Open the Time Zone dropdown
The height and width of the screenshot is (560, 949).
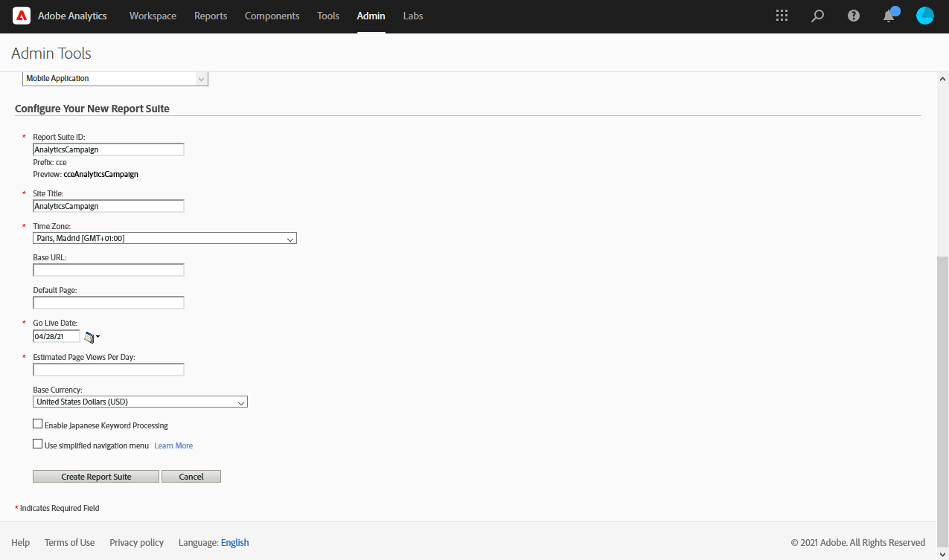click(165, 238)
